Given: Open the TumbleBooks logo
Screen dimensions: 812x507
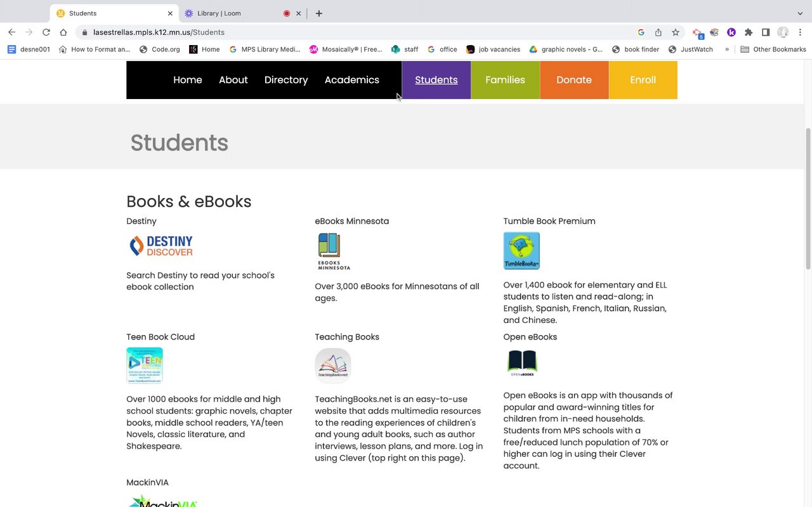Looking at the screenshot, I should pos(521,251).
